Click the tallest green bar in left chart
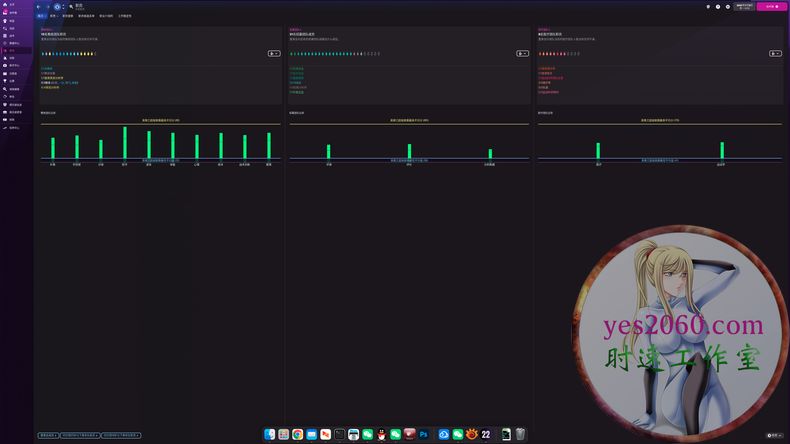Screen dimensions: 790x444 click(x=125, y=143)
